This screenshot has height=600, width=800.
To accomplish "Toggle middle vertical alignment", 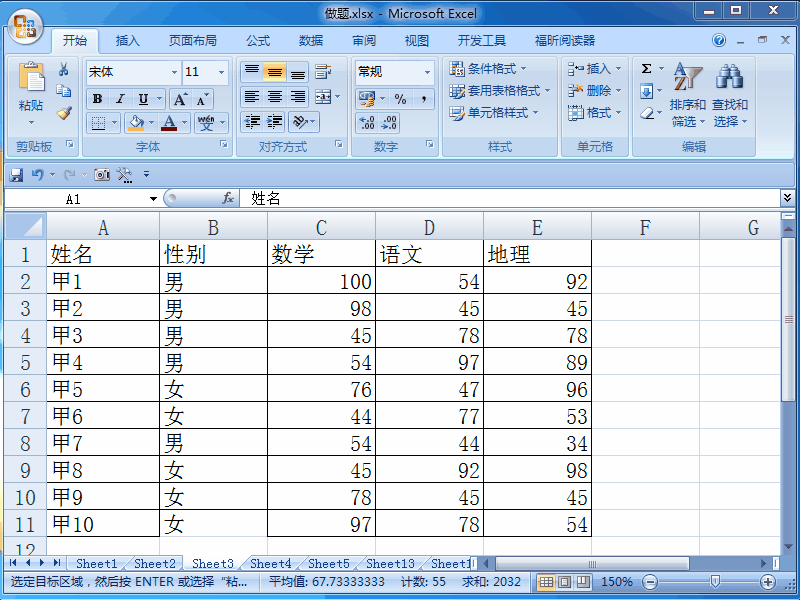I will point(274,72).
